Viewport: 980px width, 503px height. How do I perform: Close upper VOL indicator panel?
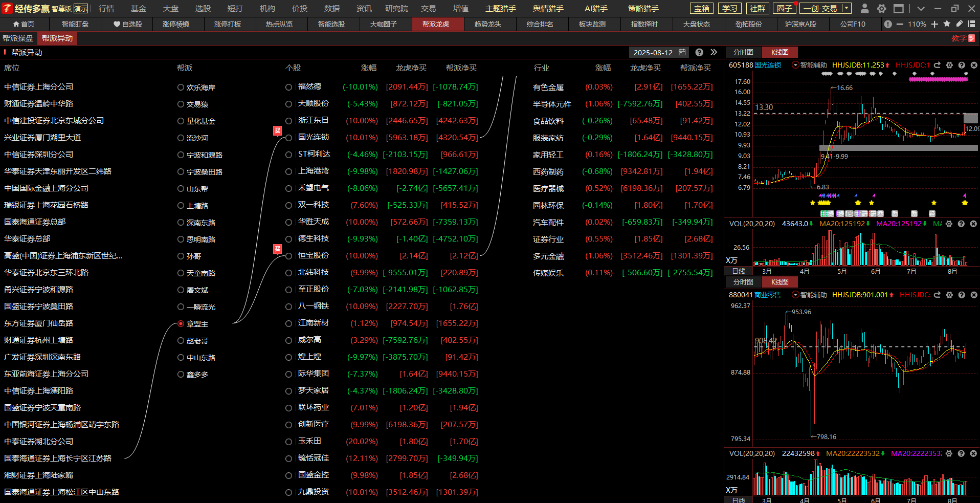[x=973, y=224]
